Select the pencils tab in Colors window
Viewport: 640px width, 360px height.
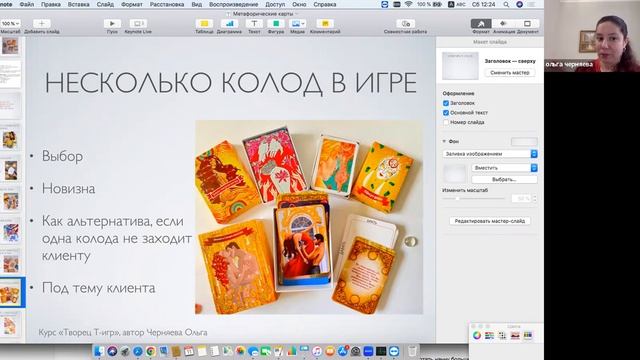pos(528,336)
